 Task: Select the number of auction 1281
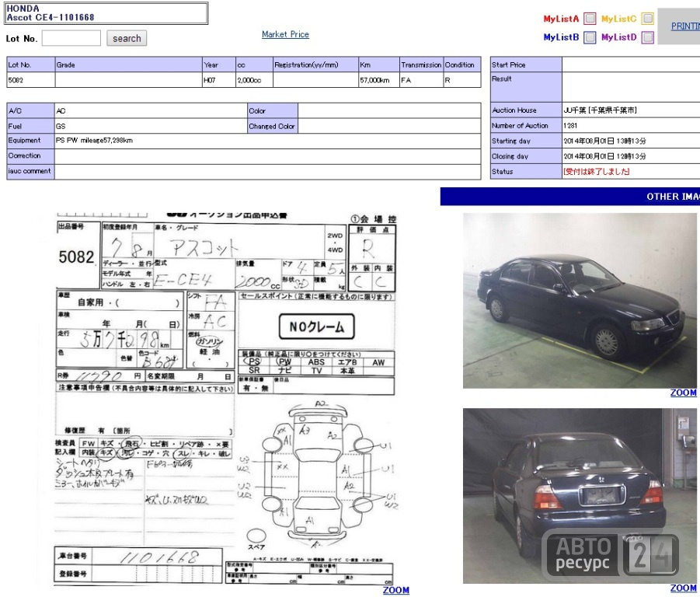coord(570,125)
